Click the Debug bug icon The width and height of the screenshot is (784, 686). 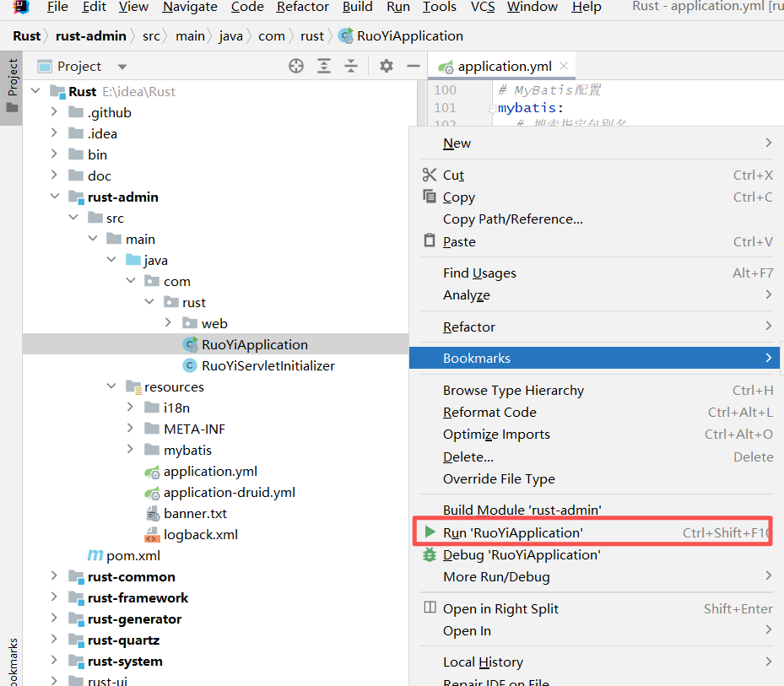point(430,554)
